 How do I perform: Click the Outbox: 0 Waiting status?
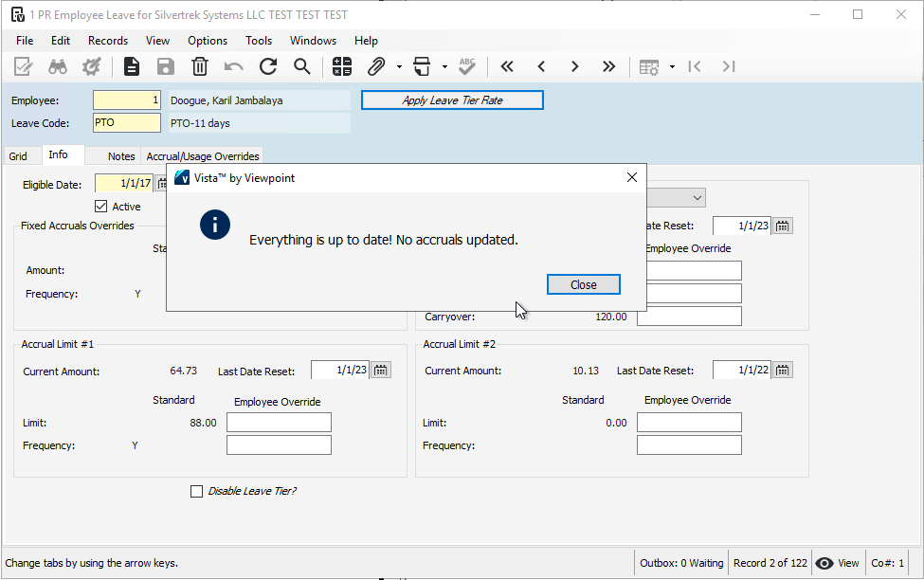click(681, 563)
